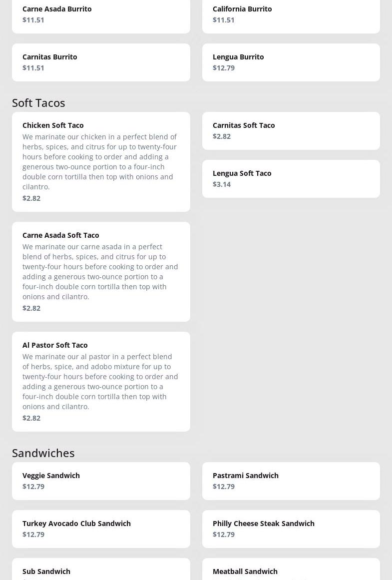
Task: Select the Veggie Sandwich card
Action: (x=101, y=481)
